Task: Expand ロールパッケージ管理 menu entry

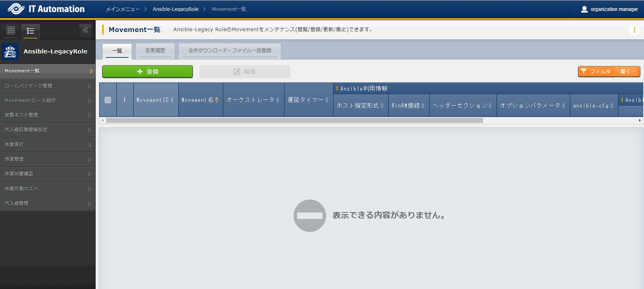Action: 47,86
